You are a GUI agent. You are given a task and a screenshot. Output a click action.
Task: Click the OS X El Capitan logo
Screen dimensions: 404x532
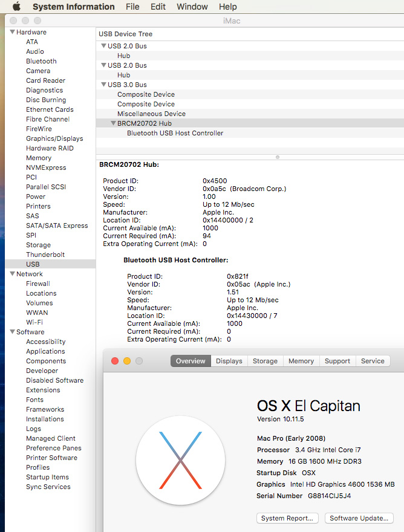coord(181,461)
